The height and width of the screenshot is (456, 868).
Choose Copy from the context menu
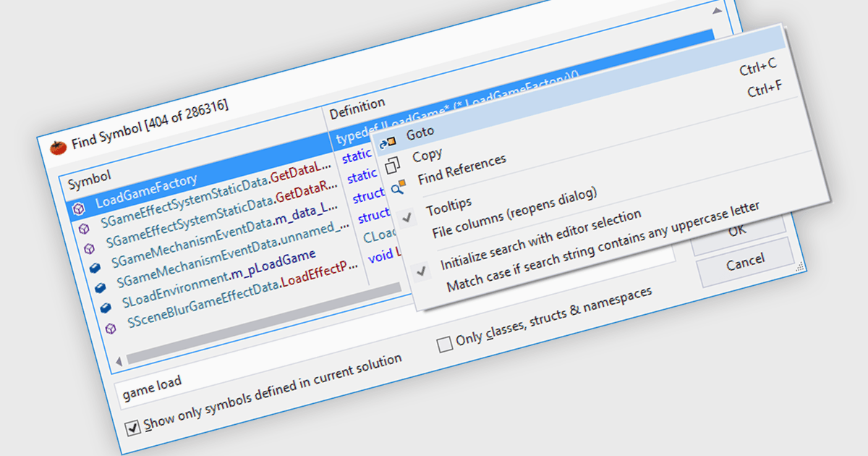(427, 155)
